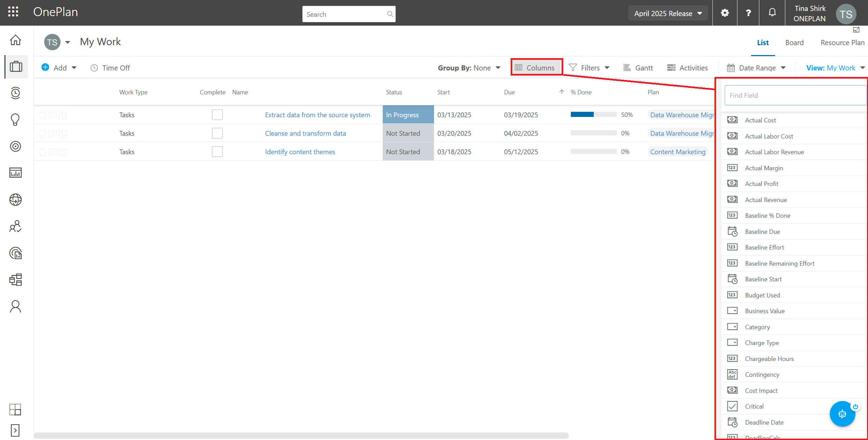Image resolution: width=868 pixels, height=440 pixels.
Task: Open Tina Shirk user profile avatar
Action: click(846, 14)
